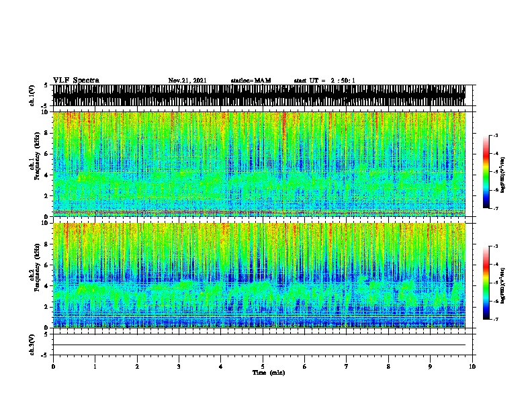Click the '-5' lower tick on ch.3(V) axis
The width and height of the screenshot is (532, 411).
click(x=45, y=355)
